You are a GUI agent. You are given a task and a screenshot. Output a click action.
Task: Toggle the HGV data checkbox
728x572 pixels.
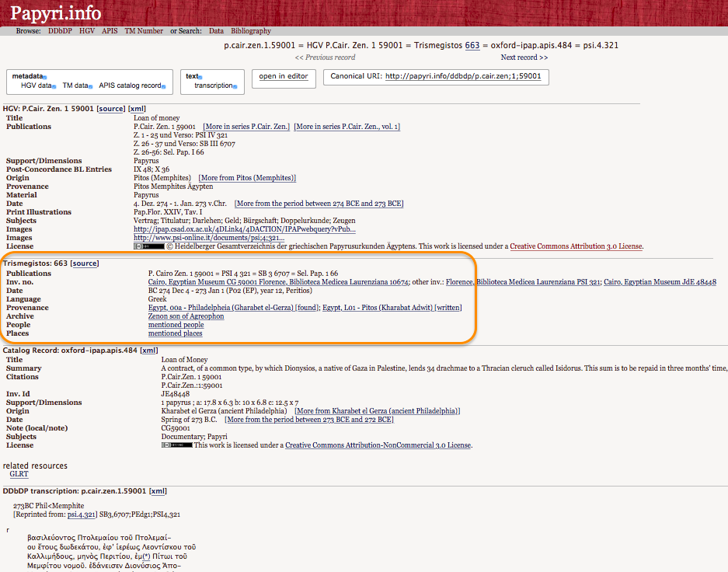(54, 86)
